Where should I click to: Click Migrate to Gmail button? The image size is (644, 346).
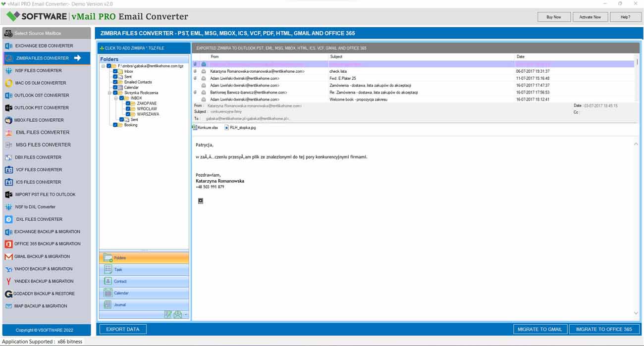coord(540,329)
